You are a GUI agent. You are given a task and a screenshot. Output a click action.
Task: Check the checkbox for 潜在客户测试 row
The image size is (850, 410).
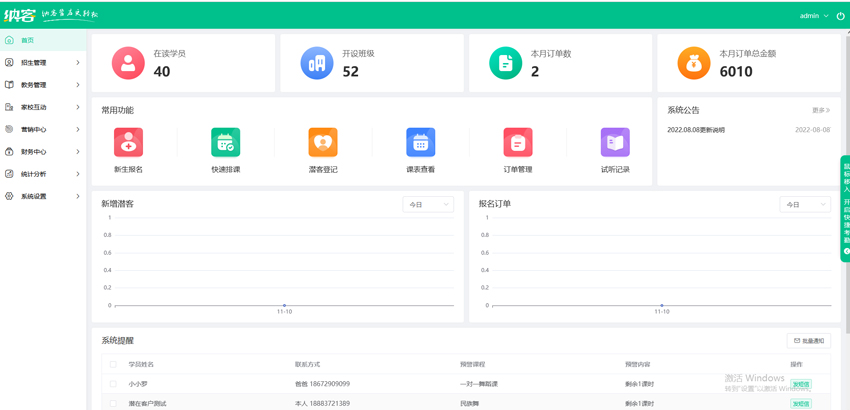(113, 403)
